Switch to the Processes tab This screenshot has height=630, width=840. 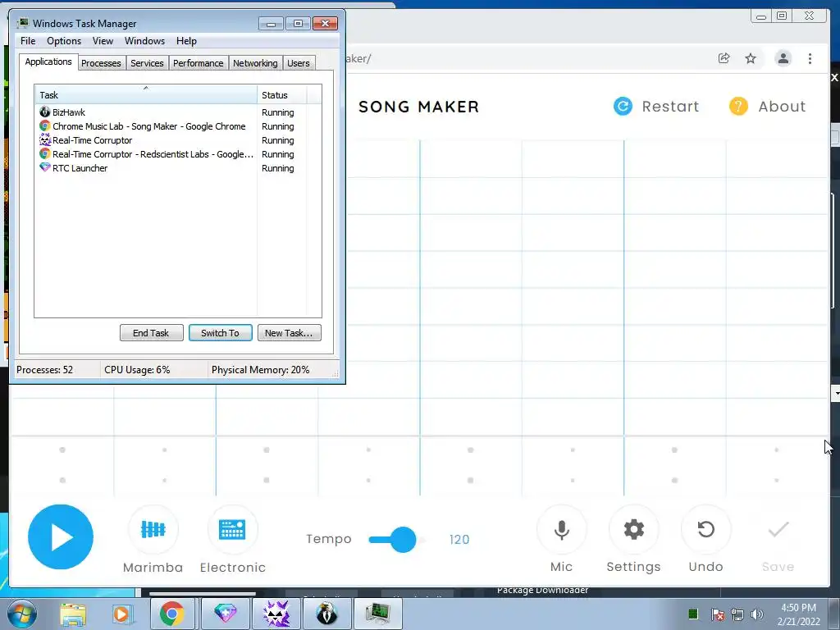(101, 63)
